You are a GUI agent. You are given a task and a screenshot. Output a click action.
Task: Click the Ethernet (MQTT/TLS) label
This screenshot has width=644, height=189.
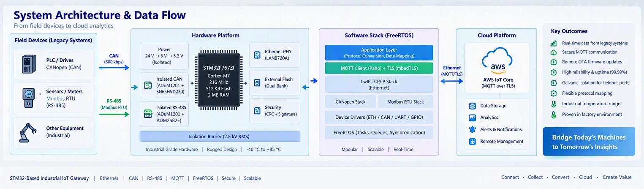coord(451,71)
